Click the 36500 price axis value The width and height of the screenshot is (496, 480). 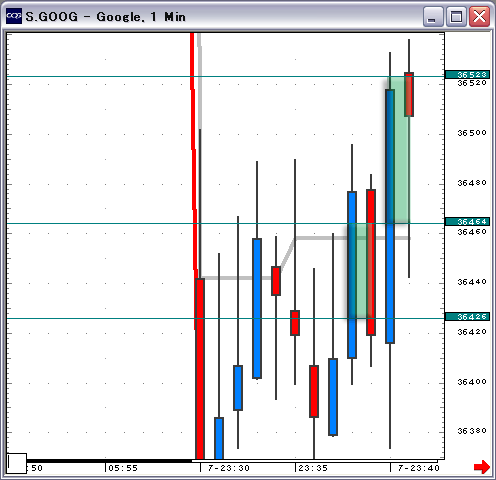(x=472, y=133)
